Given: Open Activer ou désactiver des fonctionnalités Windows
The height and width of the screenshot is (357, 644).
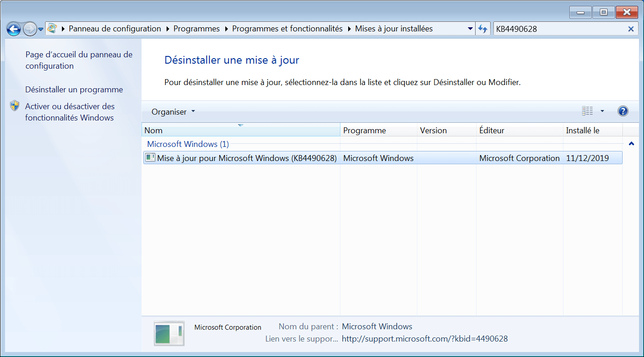Looking at the screenshot, I should click(70, 112).
